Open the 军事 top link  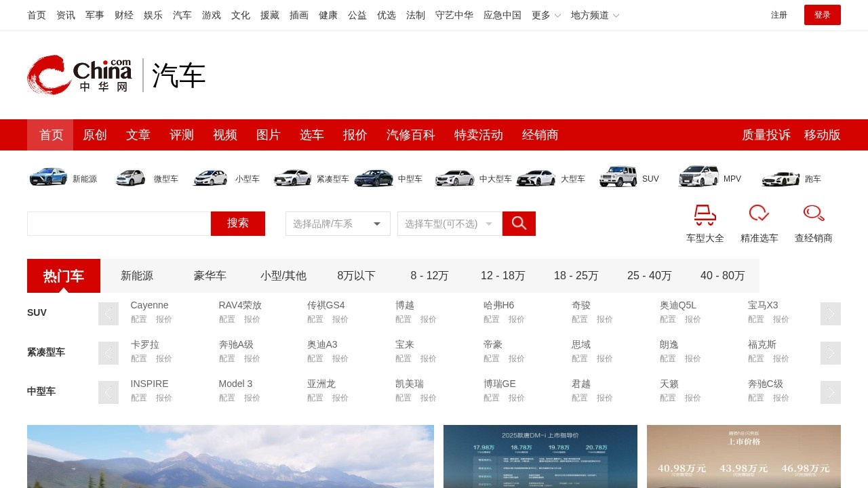tap(95, 15)
